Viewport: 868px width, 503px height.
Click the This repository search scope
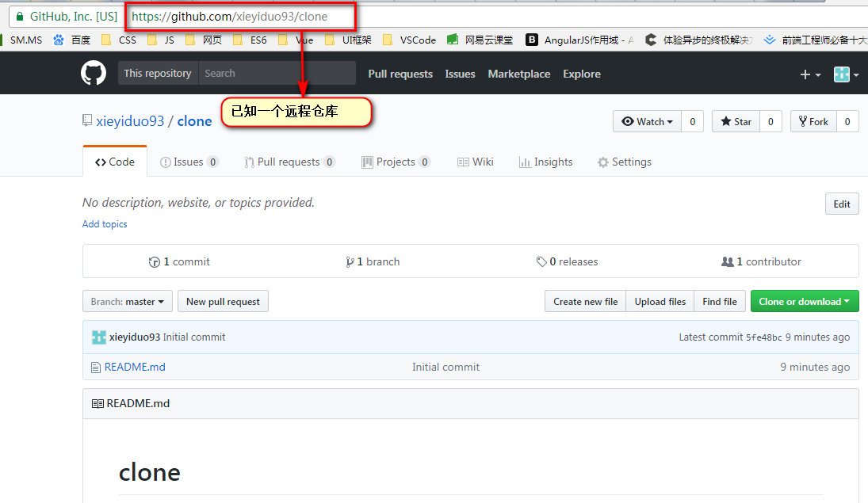(x=158, y=73)
